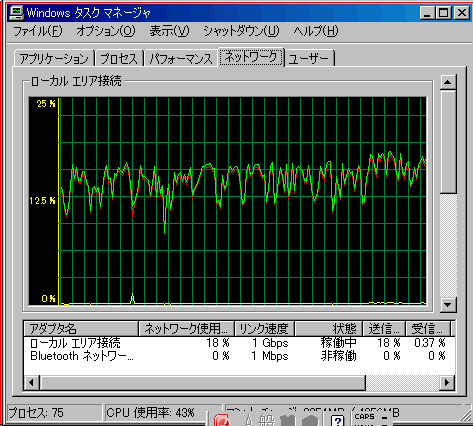Click the adapter list right scroll arrow

(x=447, y=382)
